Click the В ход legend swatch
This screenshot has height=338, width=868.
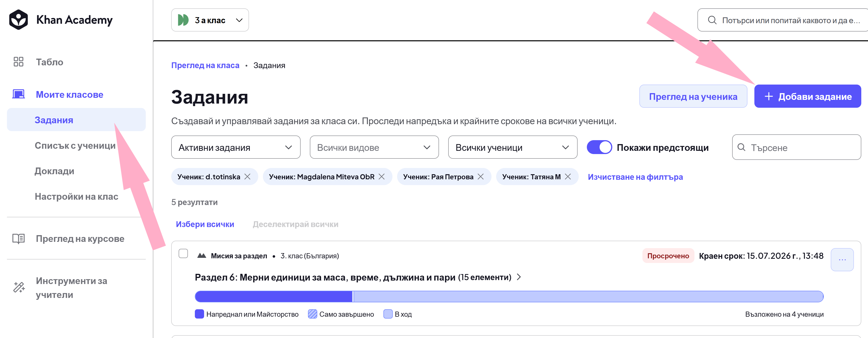[388, 314]
